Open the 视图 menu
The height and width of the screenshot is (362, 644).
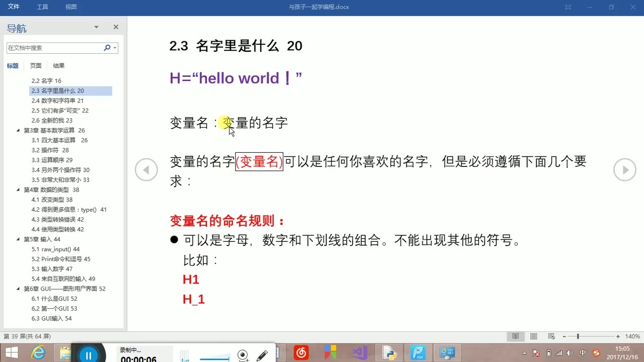pos(71,7)
